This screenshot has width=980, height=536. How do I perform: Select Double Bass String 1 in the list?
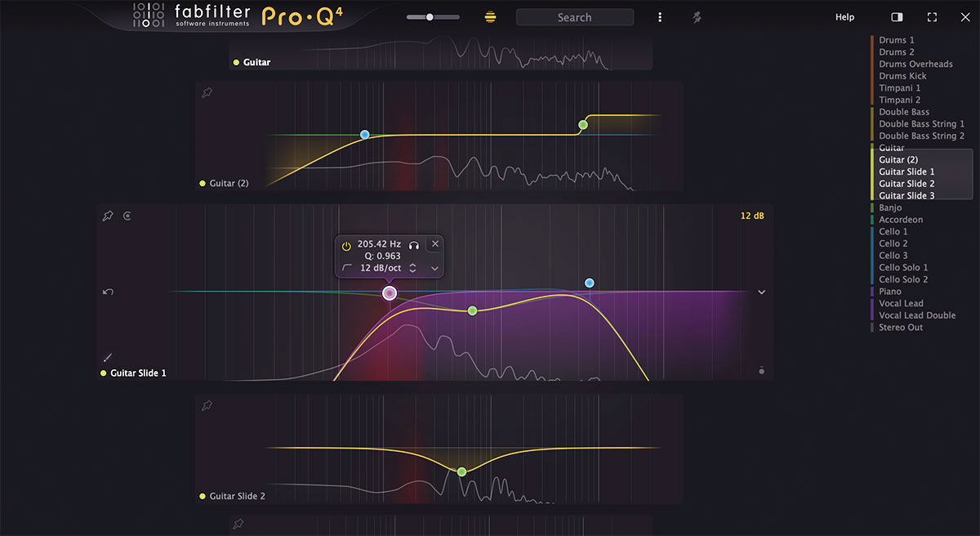point(921,124)
